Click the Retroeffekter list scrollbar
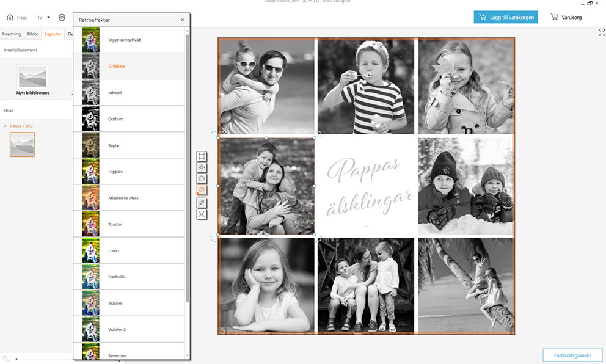Viewport: 606px width, 364px height. click(x=188, y=168)
